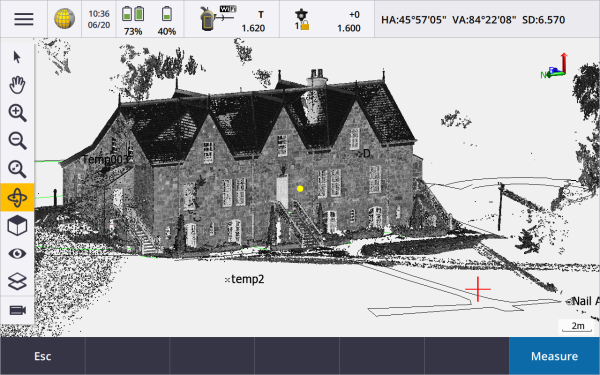Check the 40% instrument battery status
Screen dimensions: 600x375
167,20
